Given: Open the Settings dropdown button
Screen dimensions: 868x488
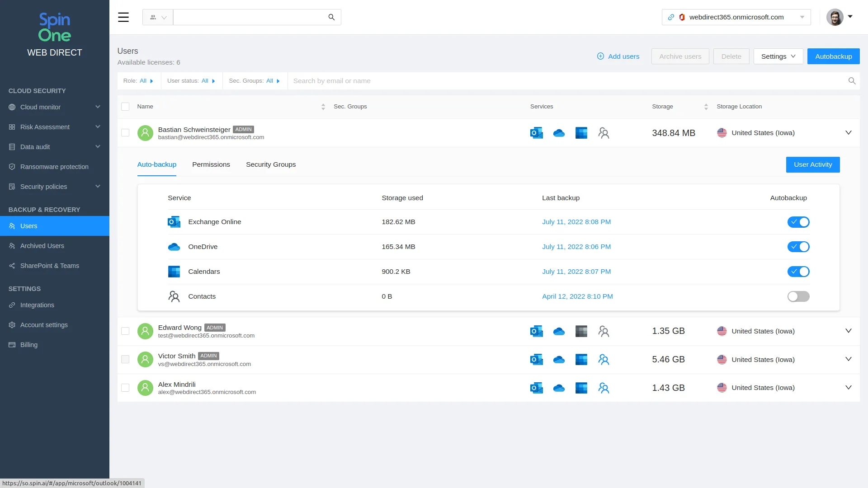Looking at the screenshot, I should tap(778, 56).
